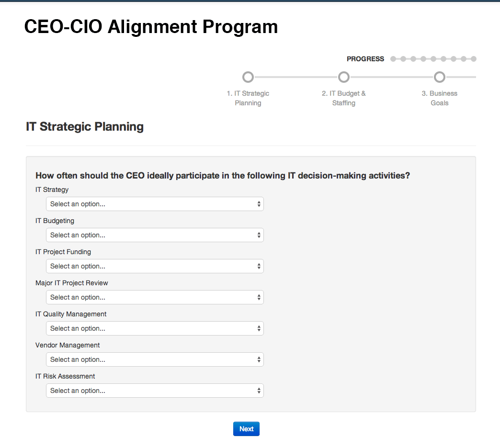
Task: Click the Vendor Management select stepper arrows
Action: click(259, 359)
